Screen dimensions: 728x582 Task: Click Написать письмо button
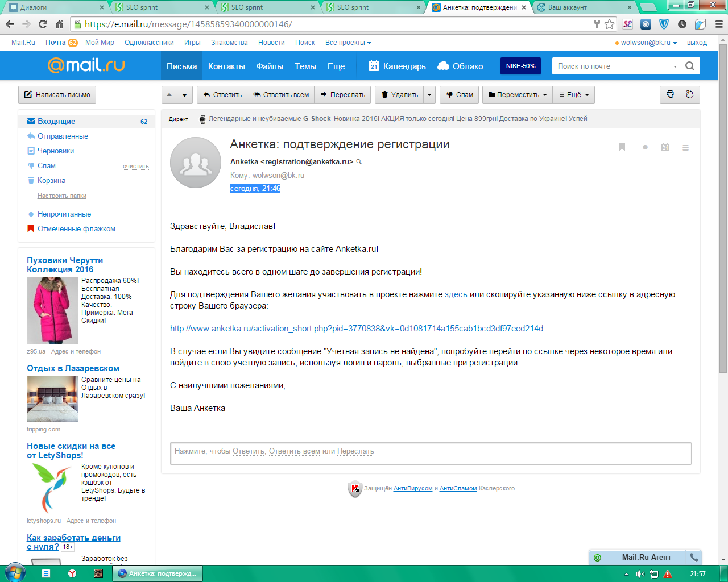click(57, 94)
